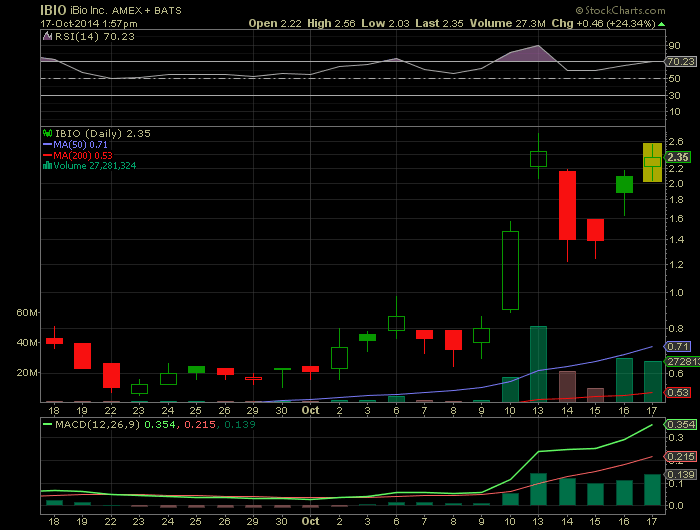Click the yellow highlighted Oct 17 candlestick
700x530 pixels.
[x=651, y=161]
